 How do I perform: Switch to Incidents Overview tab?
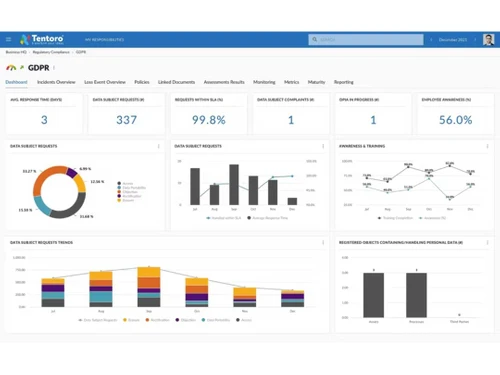pyautogui.click(x=56, y=82)
